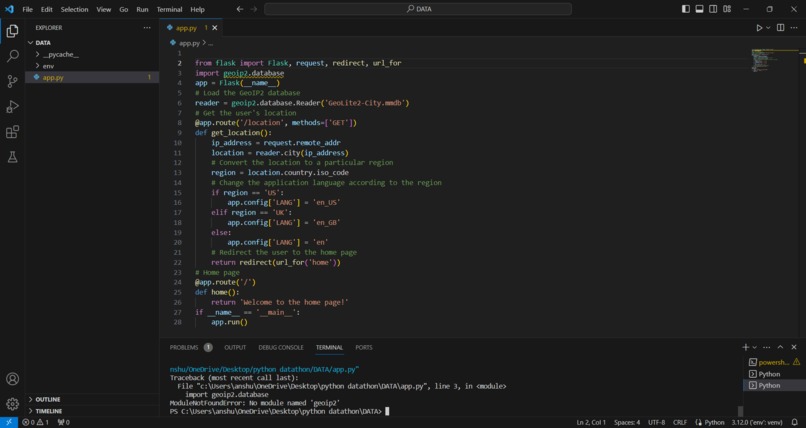Open the Terminal menu
Viewport: 806px width, 428px height.
[x=169, y=9]
